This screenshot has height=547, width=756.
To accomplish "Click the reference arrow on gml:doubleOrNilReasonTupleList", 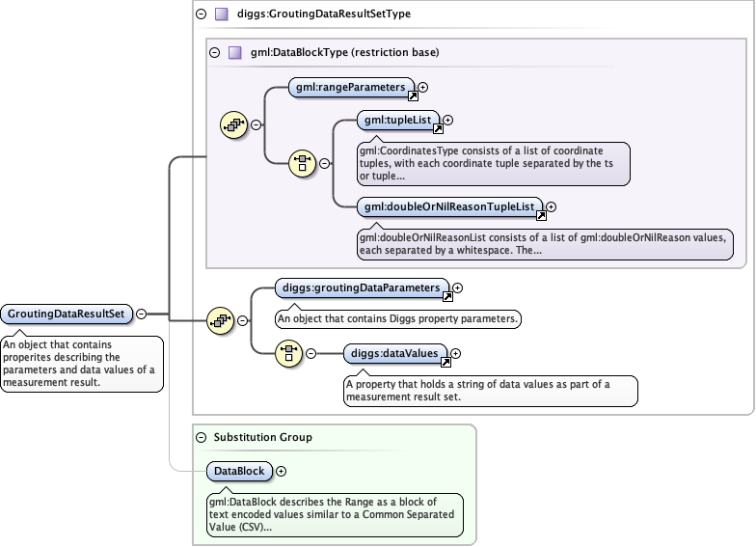I will pos(541,215).
